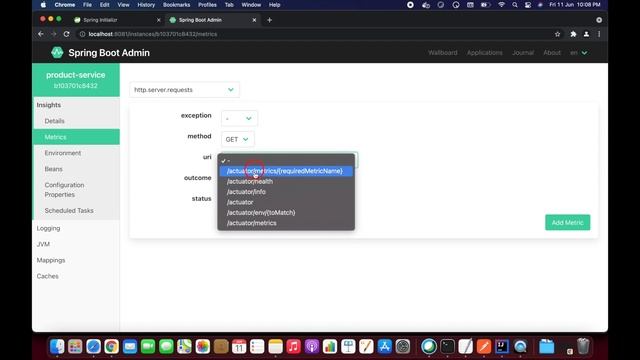The width and height of the screenshot is (640, 360).
Task: Click the localhost address bar
Action: tap(314, 34)
